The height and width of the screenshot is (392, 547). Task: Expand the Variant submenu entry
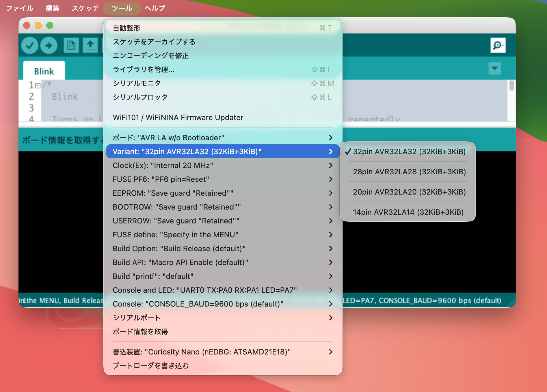[223, 152]
